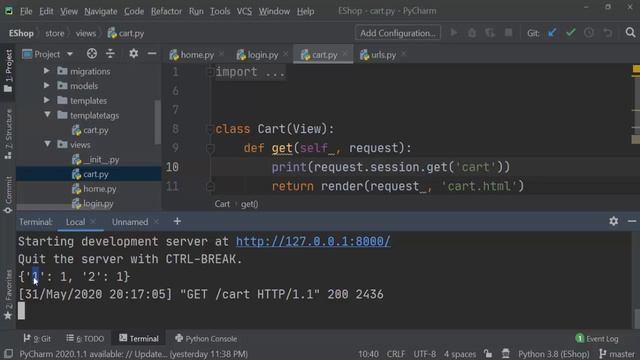Open the Python Console tool button
640x360 pixels.
pos(206,338)
